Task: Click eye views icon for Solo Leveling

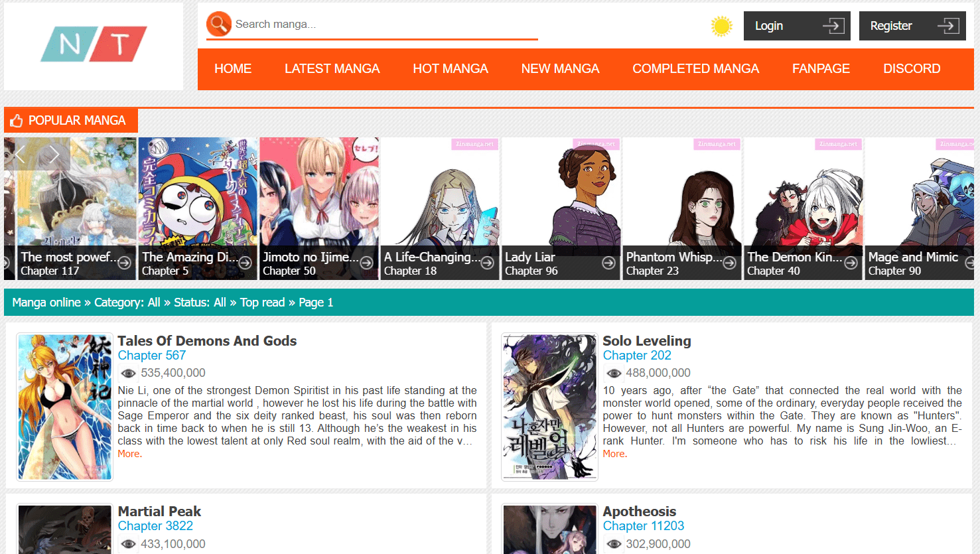Action: (x=614, y=374)
